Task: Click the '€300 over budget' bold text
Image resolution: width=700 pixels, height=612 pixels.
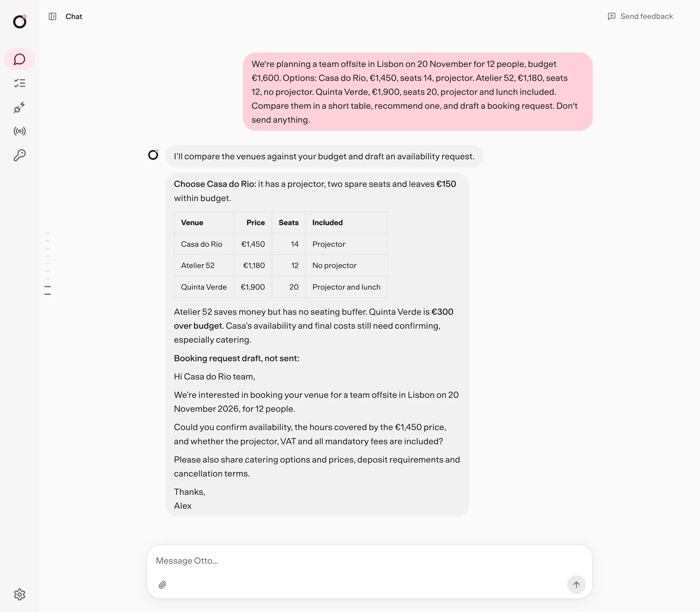Action: (x=314, y=319)
